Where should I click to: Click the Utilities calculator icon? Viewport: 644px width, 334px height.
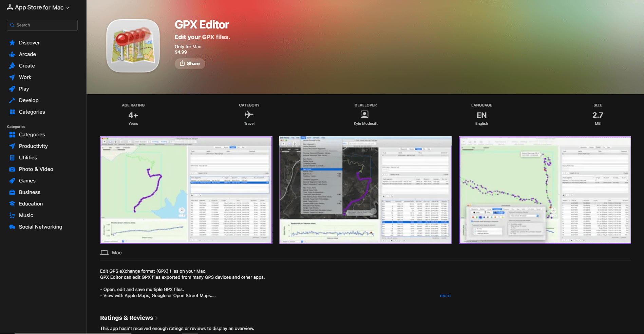pyautogui.click(x=12, y=158)
